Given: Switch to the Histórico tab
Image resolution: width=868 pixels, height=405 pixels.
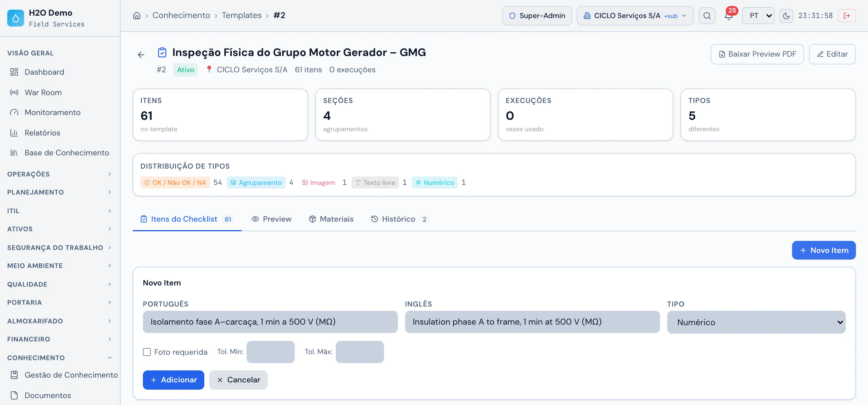Looking at the screenshot, I should coord(400,219).
